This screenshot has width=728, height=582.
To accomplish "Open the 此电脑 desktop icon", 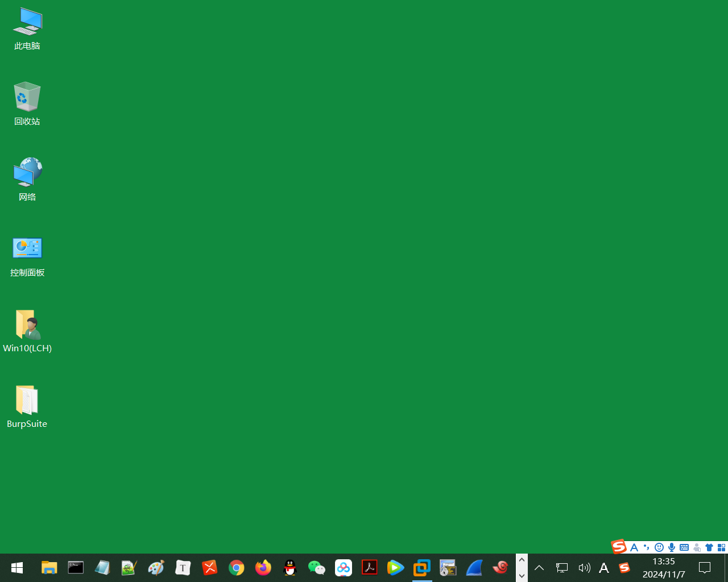I will [x=27, y=29].
